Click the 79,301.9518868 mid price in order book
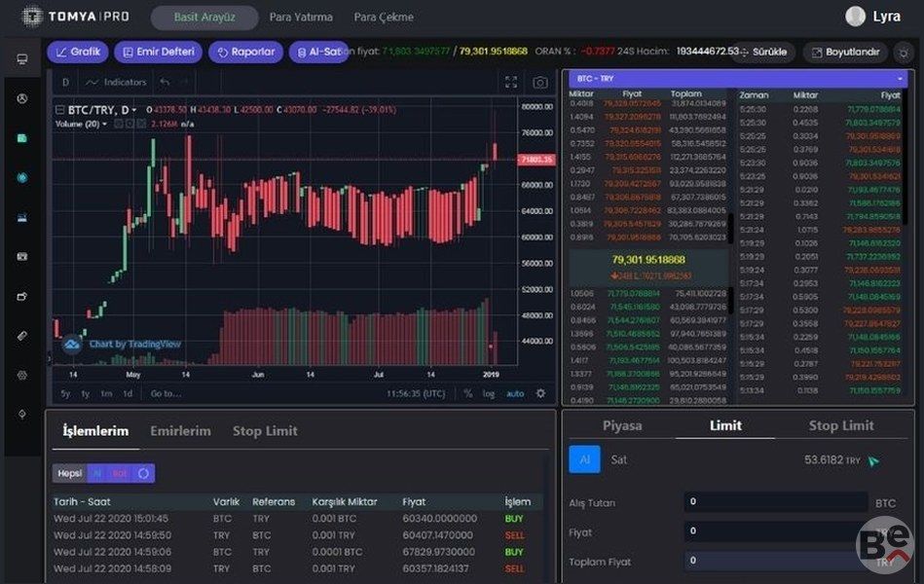The height and width of the screenshot is (584, 924). pyautogui.click(x=648, y=260)
